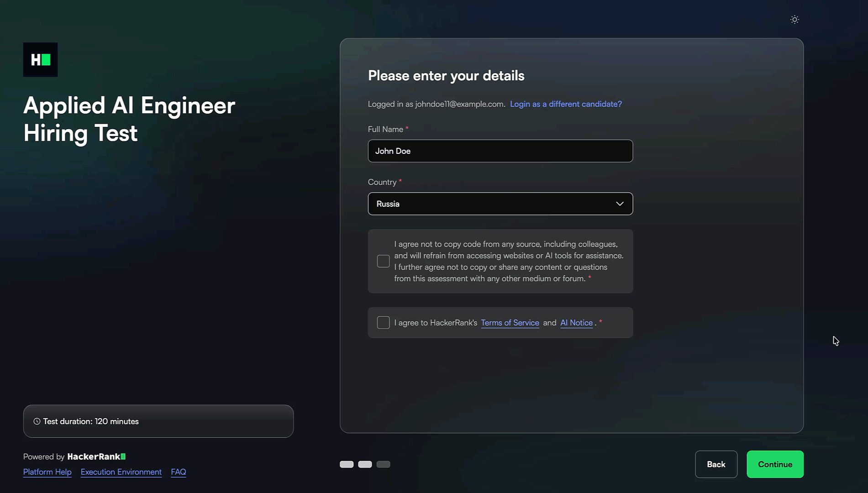Click the 'Test duration: 120 minutes' text
Viewport: 868px width, 493px height.
pyautogui.click(x=91, y=421)
